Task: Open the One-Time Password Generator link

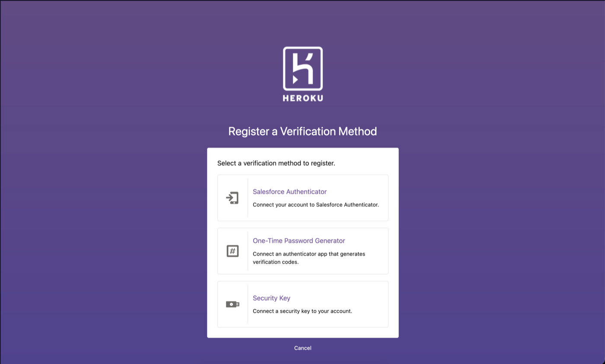Action: coord(299,241)
